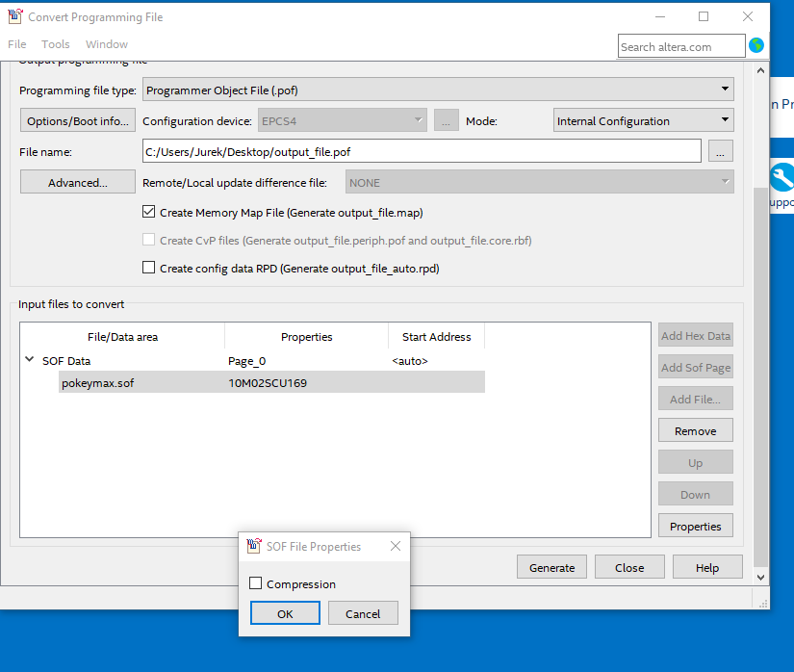Enable the Compression checkbox
The image size is (794, 672).
click(x=256, y=583)
